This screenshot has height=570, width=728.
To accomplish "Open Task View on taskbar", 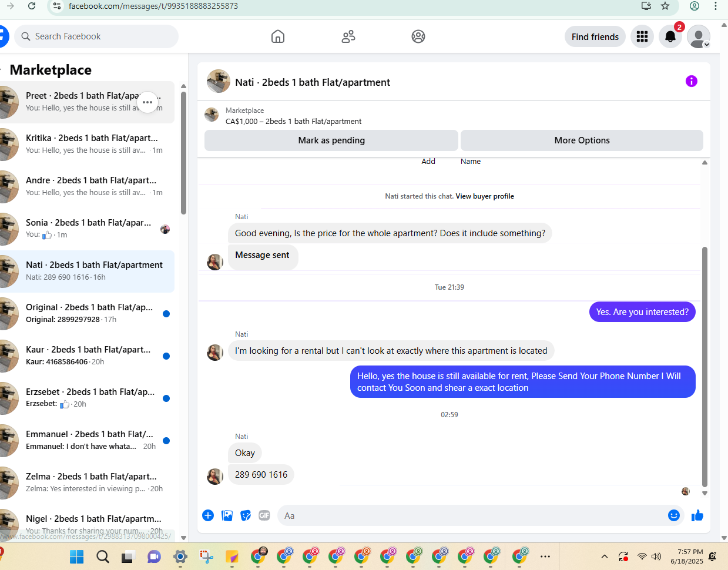I will (x=128, y=556).
